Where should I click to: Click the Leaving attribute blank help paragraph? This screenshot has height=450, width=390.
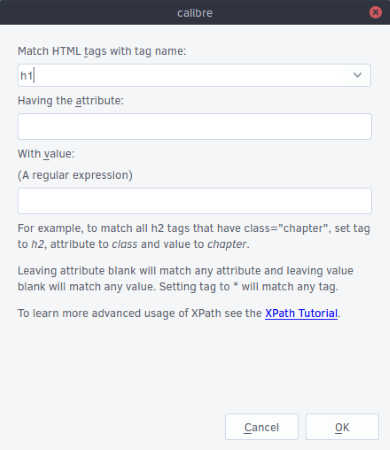(x=185, y=279)
